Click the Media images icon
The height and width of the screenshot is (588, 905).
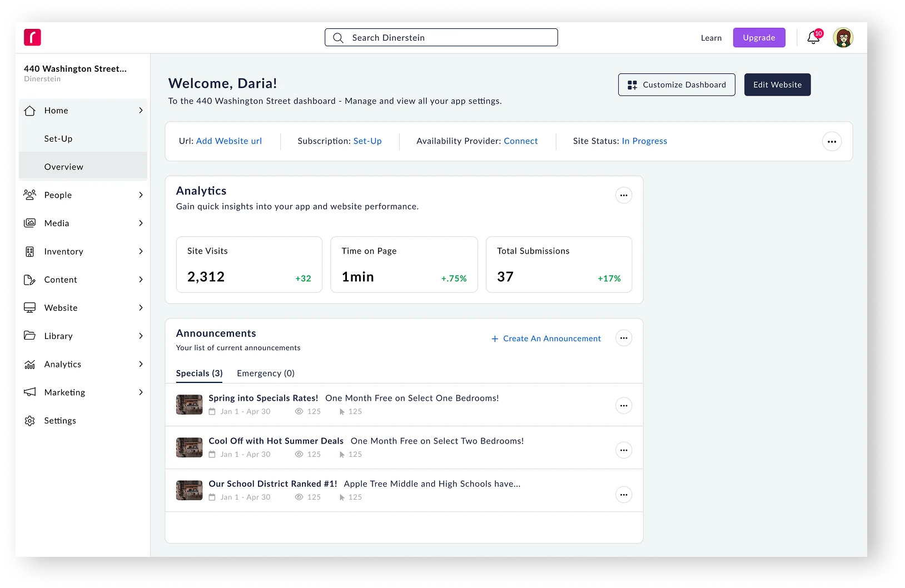pyautogui.click(x=30, y=223)
